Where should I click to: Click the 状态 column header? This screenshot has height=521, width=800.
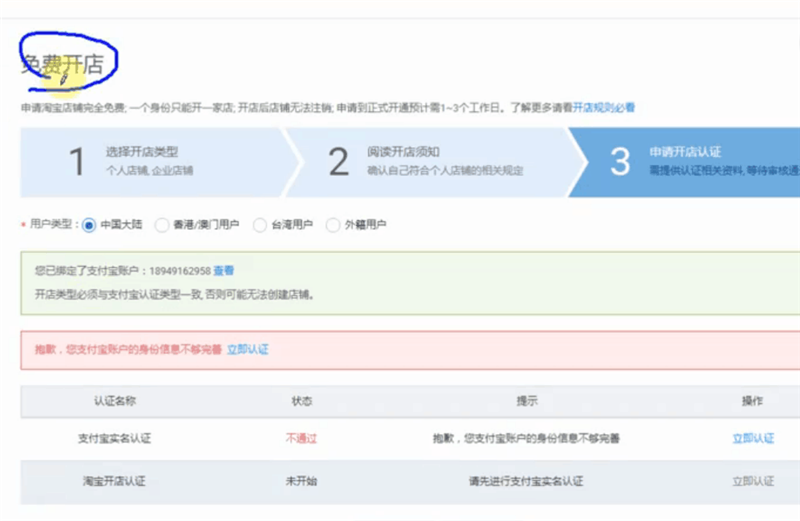pos(302,401)
